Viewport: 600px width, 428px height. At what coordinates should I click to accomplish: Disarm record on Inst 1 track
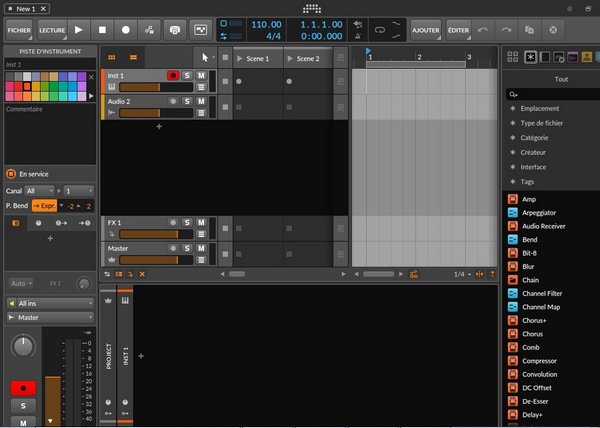pyautogui.click(x=173, y=75)
